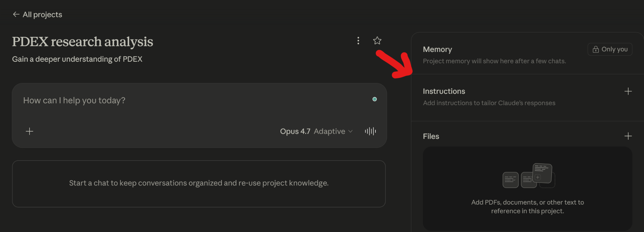Add files using the Files plus icon
Screen dimensions: 644x232
[628, 136]
